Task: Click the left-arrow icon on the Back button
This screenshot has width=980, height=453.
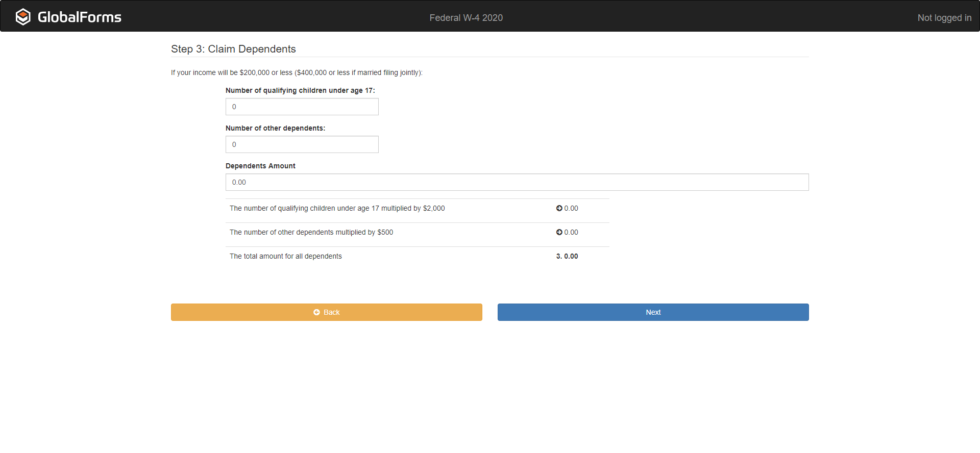Action: pos(316,312)
